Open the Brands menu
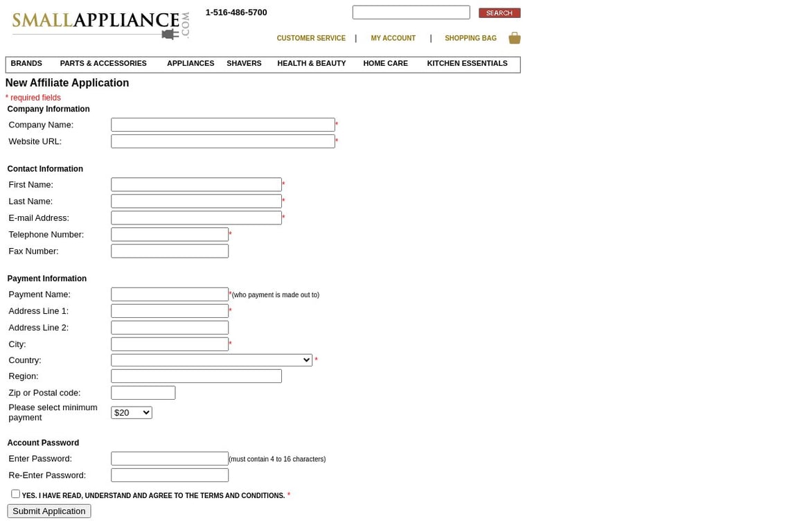798x532 pixels. click(x=26, y=63)
